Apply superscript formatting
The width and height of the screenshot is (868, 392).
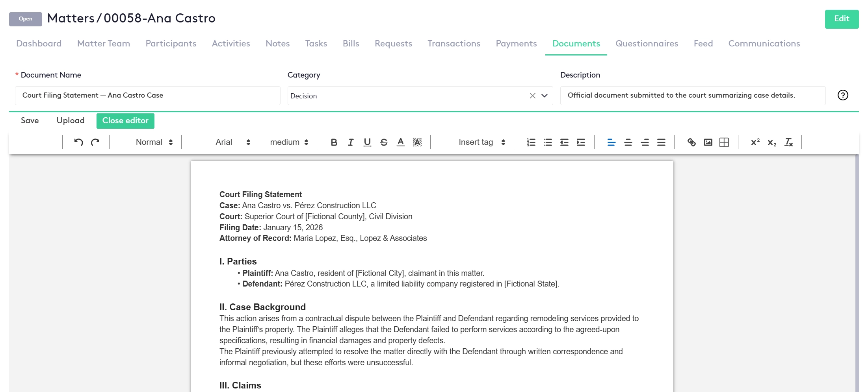(x=755, y=142)
